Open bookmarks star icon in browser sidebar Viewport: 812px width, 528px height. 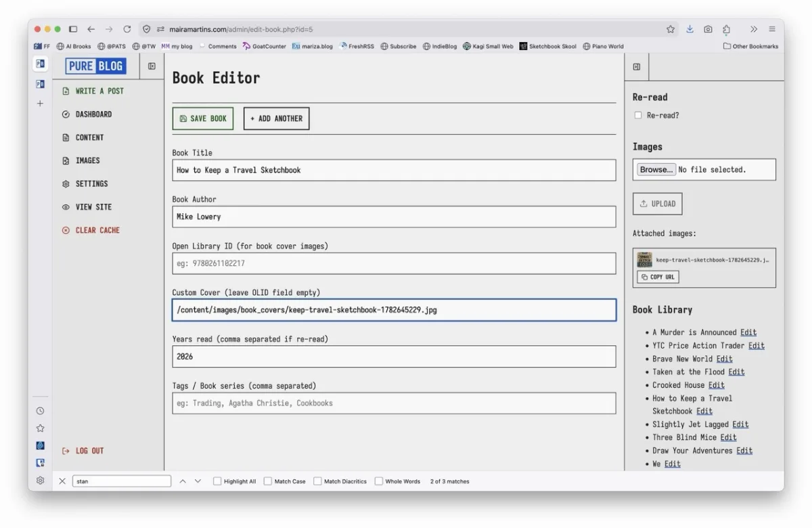[x=40, y=428]
